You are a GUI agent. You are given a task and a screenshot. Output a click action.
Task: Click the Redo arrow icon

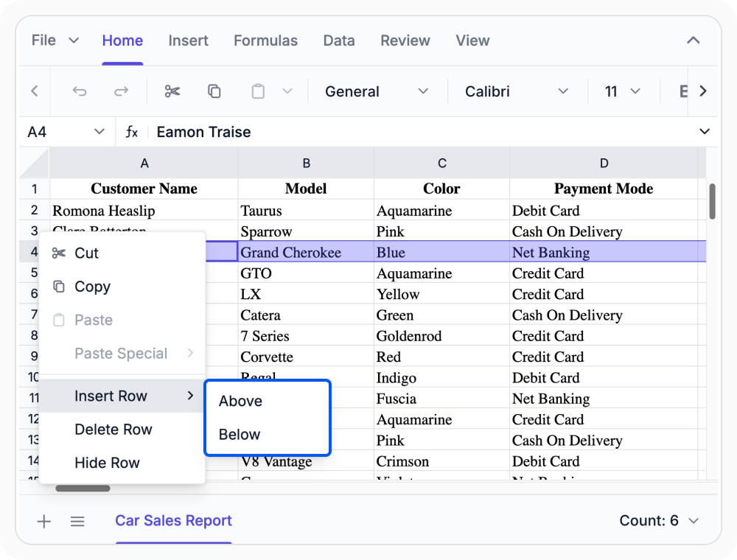[x=122, y=91]
